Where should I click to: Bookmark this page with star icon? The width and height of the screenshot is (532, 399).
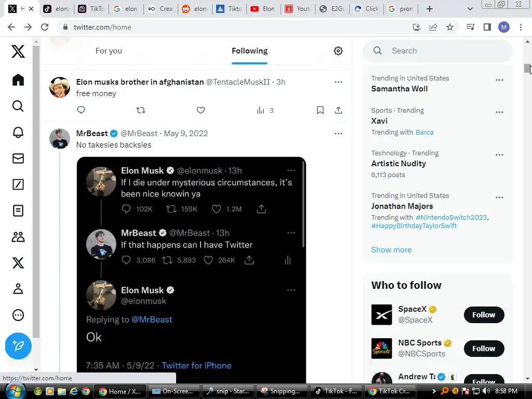(450, 27)
